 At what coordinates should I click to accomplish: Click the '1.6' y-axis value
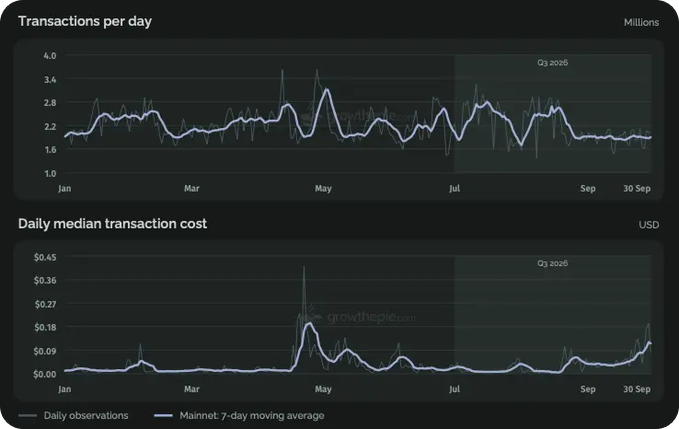[50, 150]
